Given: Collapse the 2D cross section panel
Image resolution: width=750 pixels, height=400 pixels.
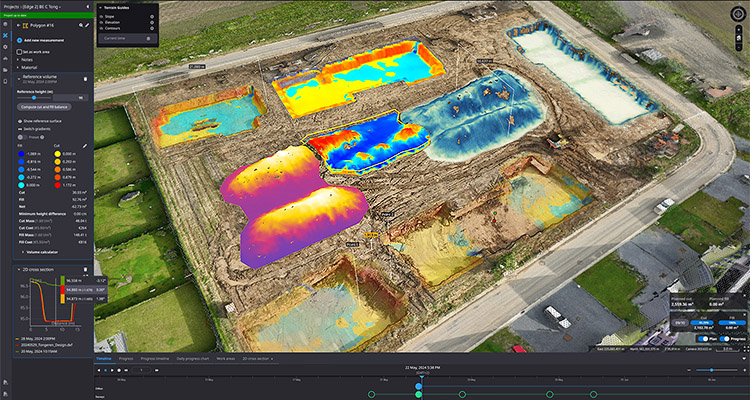Looking at the screenshot, I should tap(19, 269).
